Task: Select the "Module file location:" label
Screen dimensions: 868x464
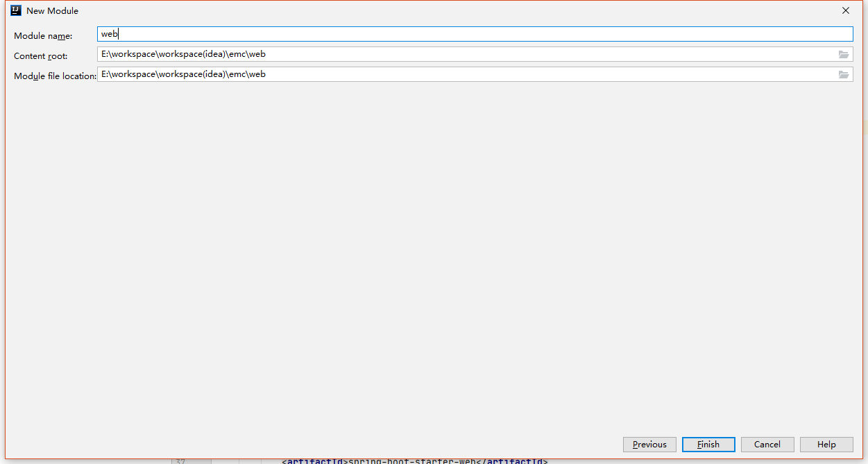Action: click(x=55, y=76)
